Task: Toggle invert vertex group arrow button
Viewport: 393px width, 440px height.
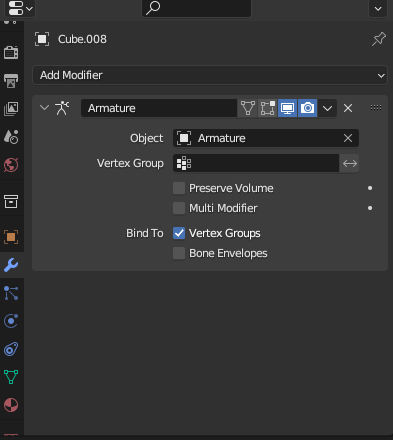Action: (350, 163)
